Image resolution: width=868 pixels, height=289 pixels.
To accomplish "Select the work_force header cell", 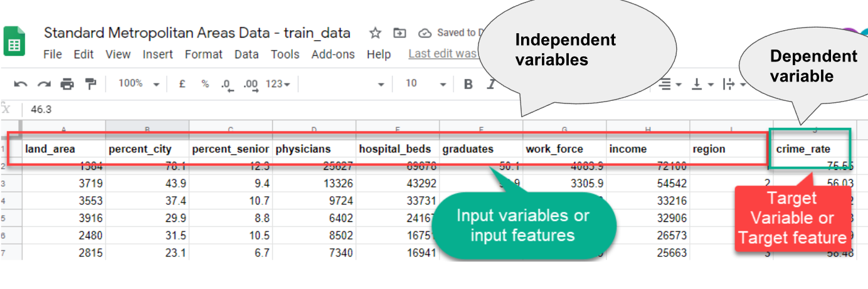I will pyautogui.click(x=564, y=149).
